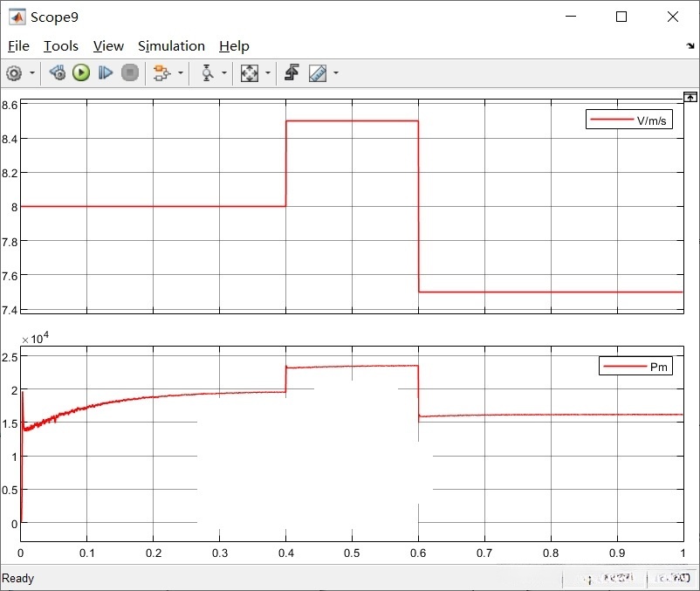Open the File menu
Viewport: 700px width, 591px height.
coord(18,46)
